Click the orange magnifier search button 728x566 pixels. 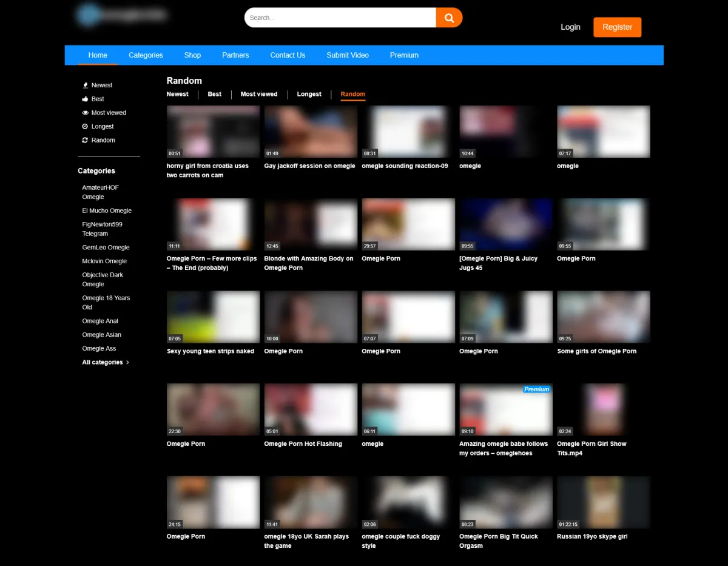(x=449, y=18)
